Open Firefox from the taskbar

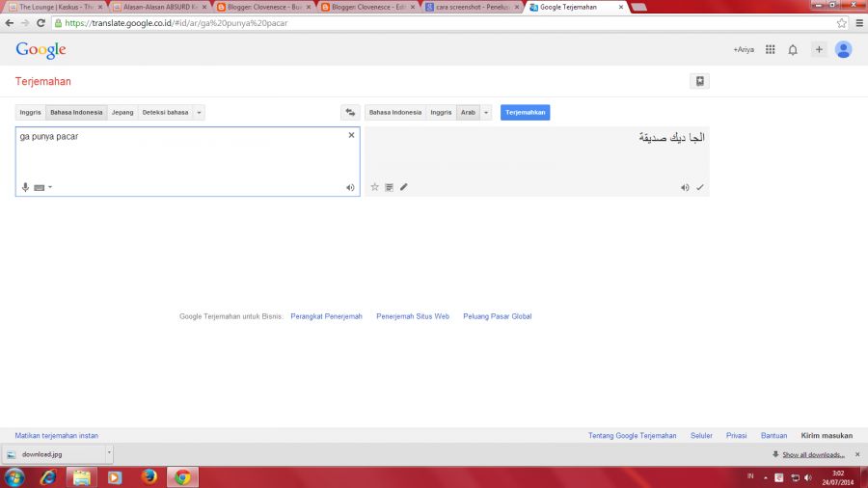pos(149,477)
